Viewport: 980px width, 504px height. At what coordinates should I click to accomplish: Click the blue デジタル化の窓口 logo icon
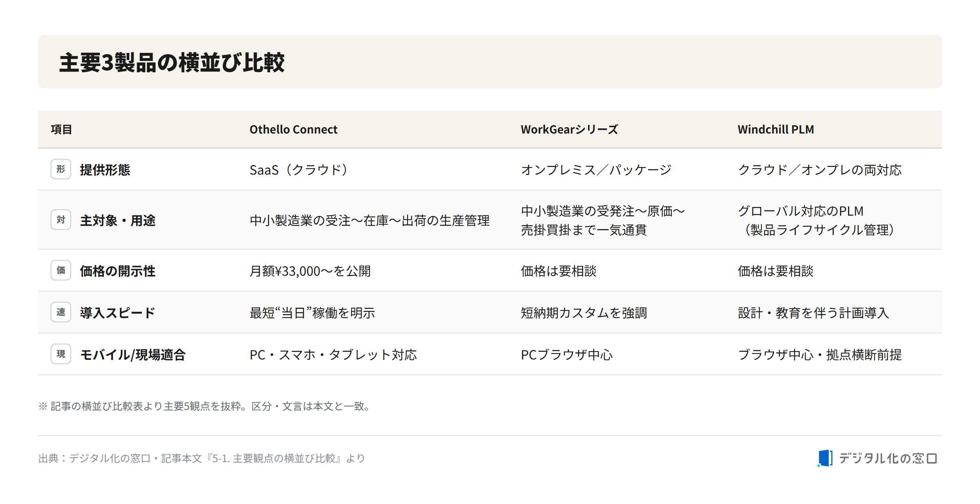click(825, 458)
